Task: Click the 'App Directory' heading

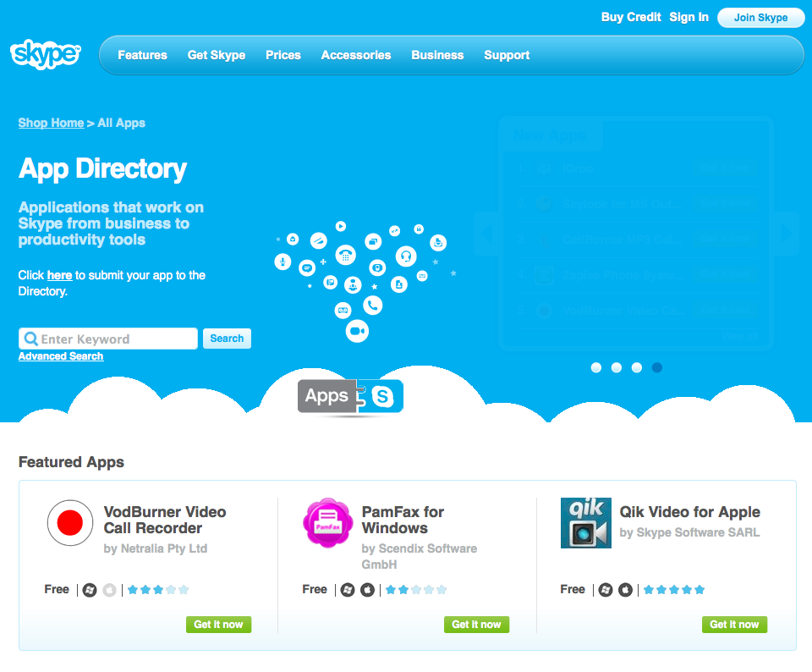Action: click(102, 169)
